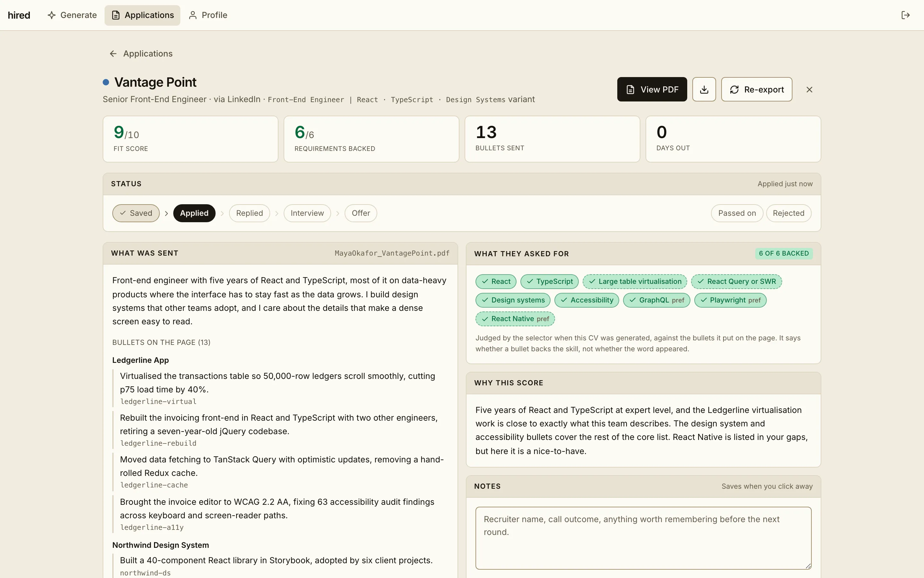Set status to Saved

(136, 213)
